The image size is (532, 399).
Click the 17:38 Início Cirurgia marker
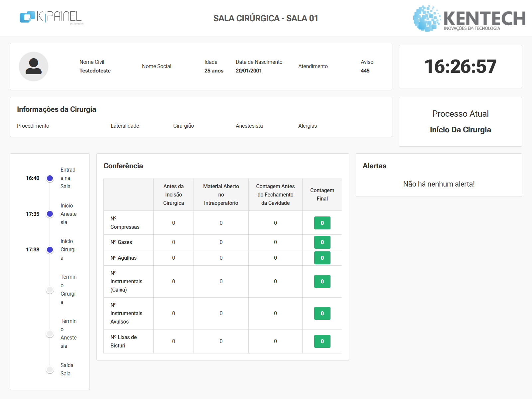(x=50, y=250)
